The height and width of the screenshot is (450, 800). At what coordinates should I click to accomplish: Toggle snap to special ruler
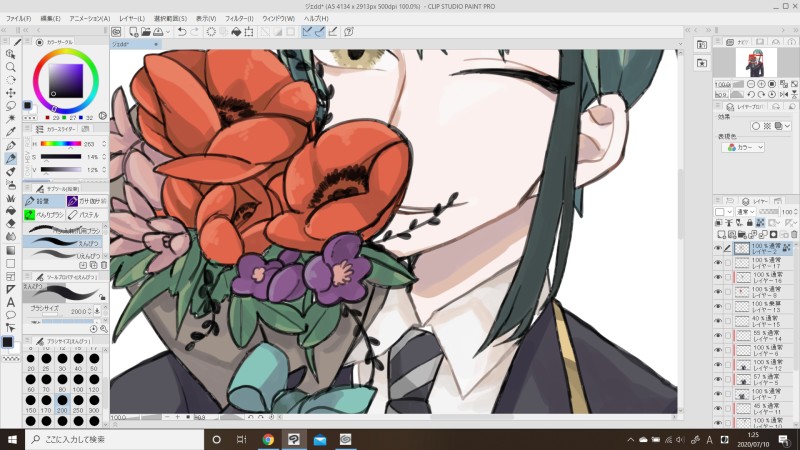320,32
